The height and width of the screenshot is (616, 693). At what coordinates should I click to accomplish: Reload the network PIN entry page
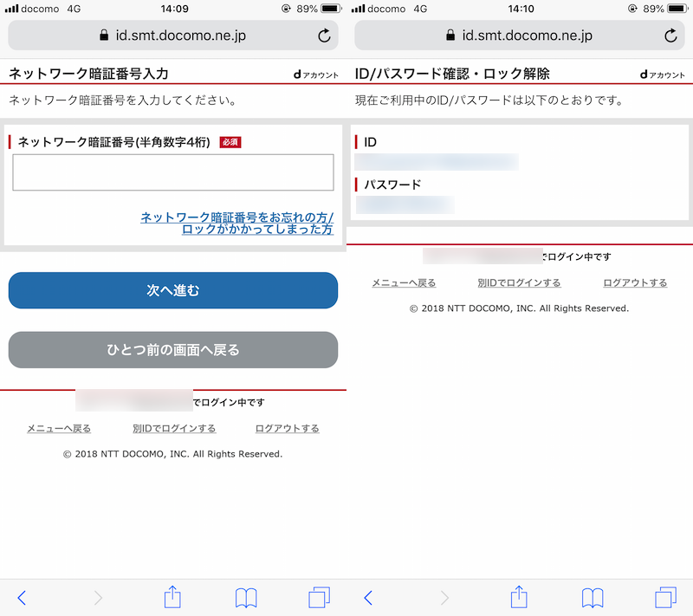324,36
